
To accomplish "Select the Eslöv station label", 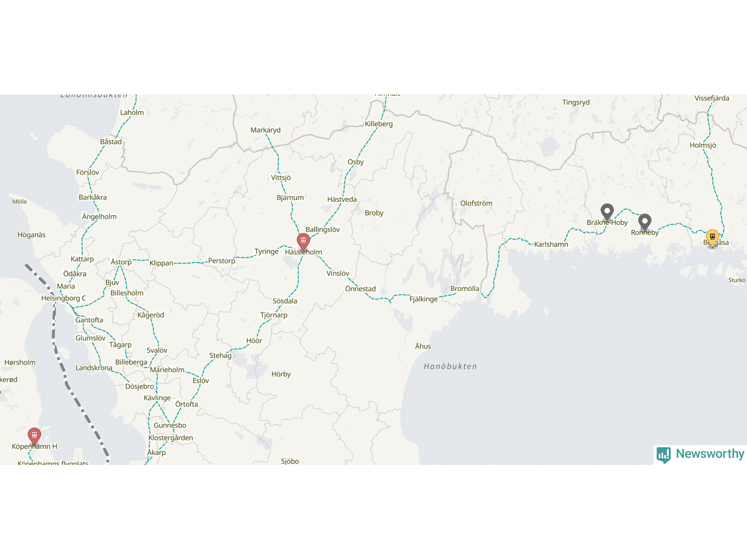I will tap(201, 380).
